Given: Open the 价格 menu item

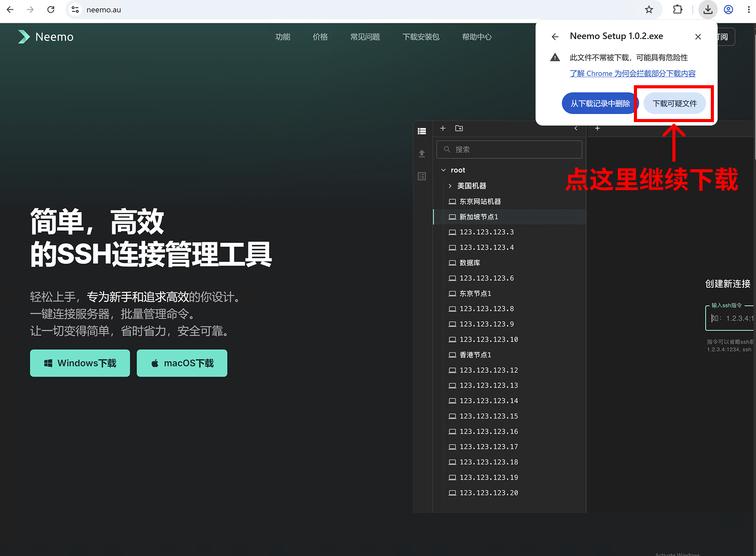Looking at the screenshot, I should pyautogui.click(x=320, y=37).
